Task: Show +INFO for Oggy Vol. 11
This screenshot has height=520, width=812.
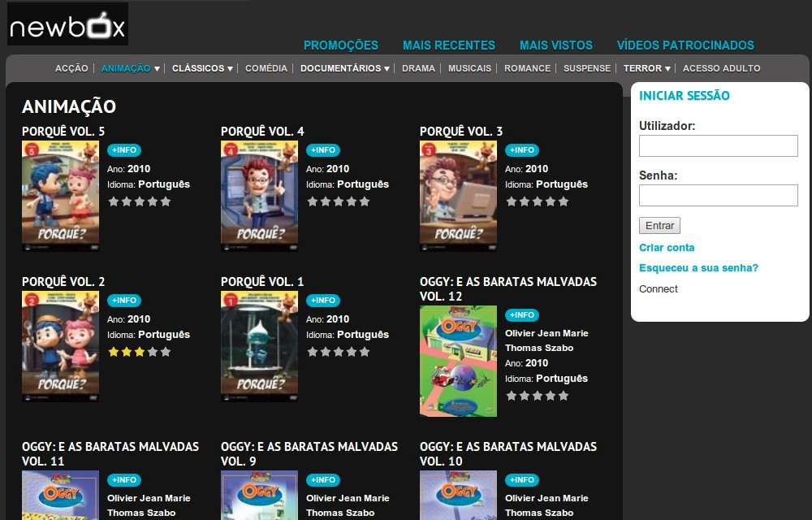Action: (124, 480)
